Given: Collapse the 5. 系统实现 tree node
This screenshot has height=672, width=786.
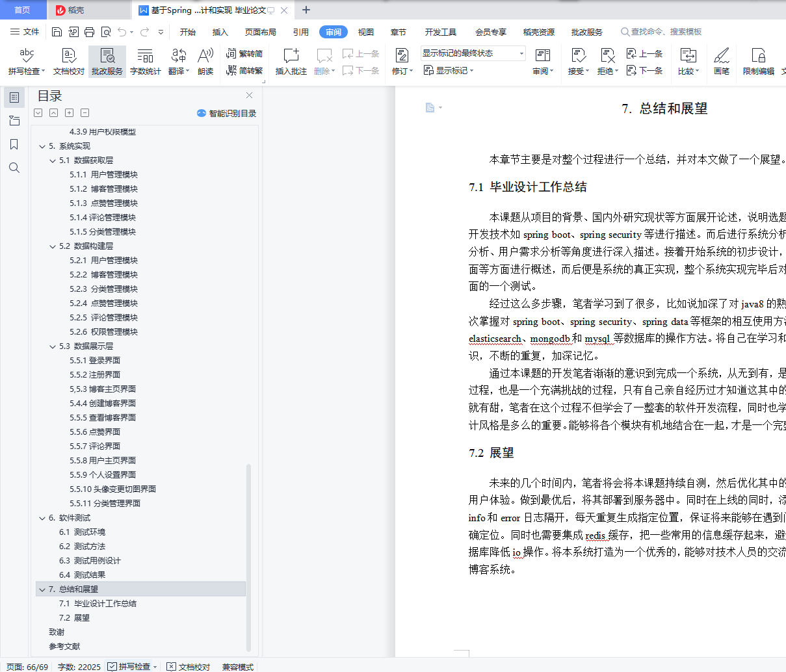Looking at the screenshot, I should (x=42, y=146).
